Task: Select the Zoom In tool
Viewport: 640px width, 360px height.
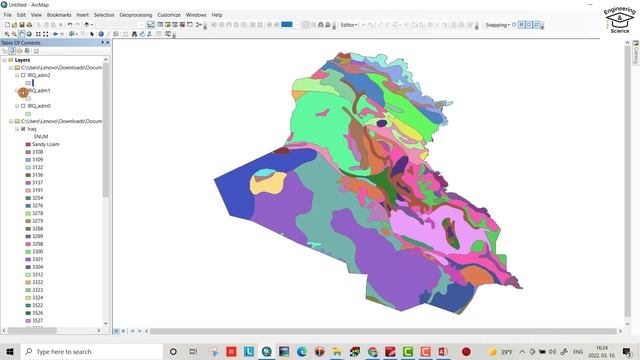Action: coord(7,34)
